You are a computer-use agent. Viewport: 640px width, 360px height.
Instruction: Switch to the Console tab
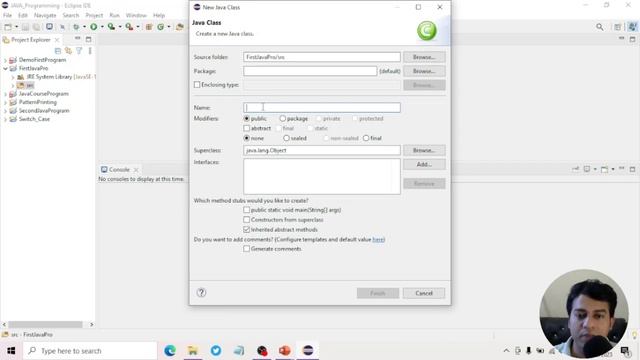(x=119, y=169)
